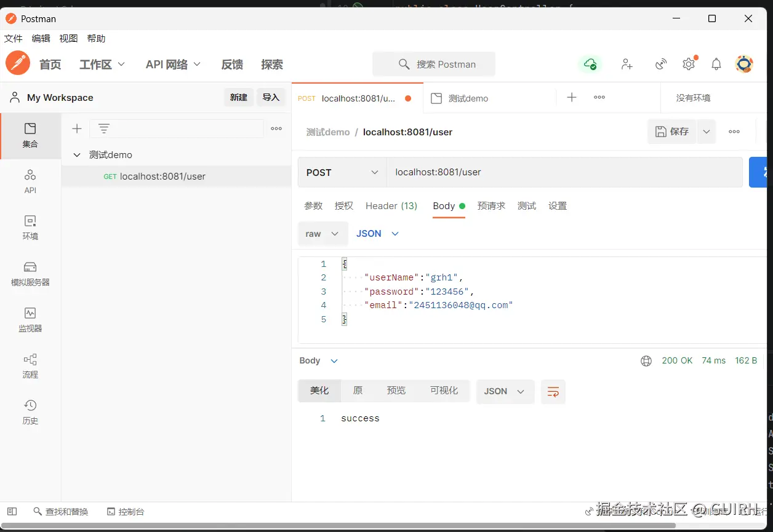Screen dimensions: 773x532
Task: Click the more options dots in collections panel
Action: (x=276, y=129)
